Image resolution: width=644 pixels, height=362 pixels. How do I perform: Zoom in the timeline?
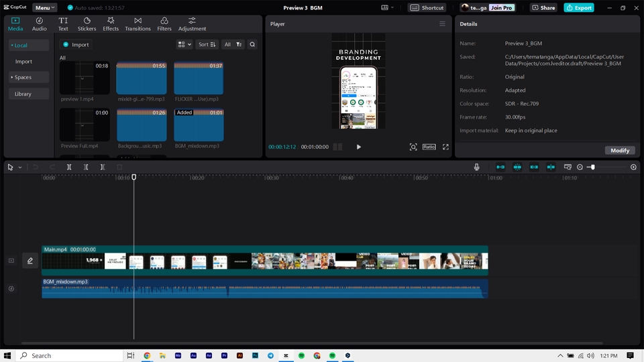tap(633, 167)
